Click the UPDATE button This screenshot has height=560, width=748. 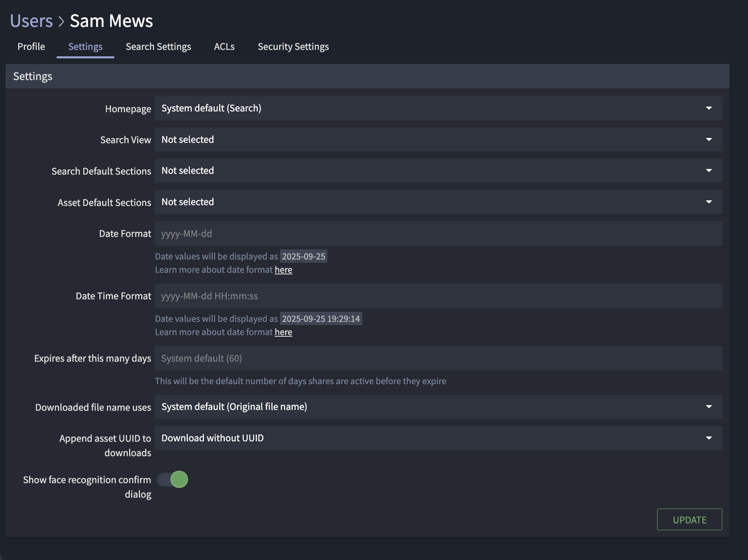click(689, 519)
